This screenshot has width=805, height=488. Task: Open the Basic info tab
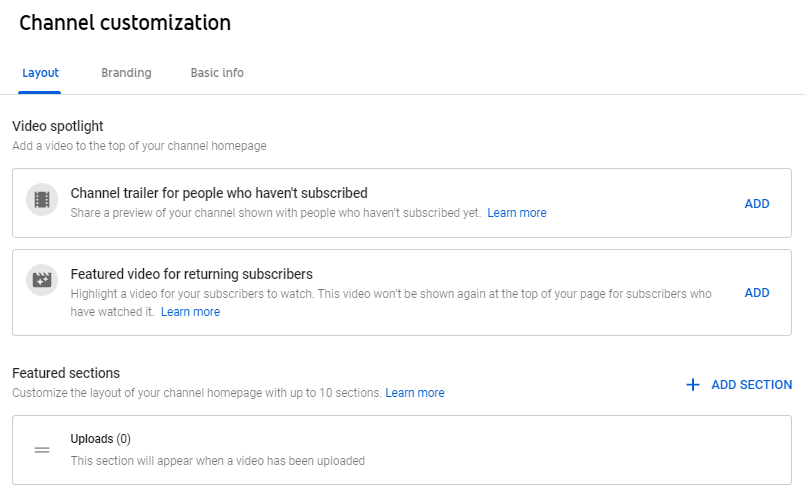click(217, 73)
